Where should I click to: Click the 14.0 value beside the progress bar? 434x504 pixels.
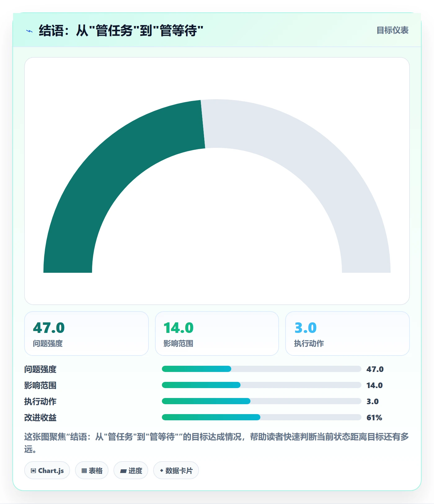tap(374, 385)
